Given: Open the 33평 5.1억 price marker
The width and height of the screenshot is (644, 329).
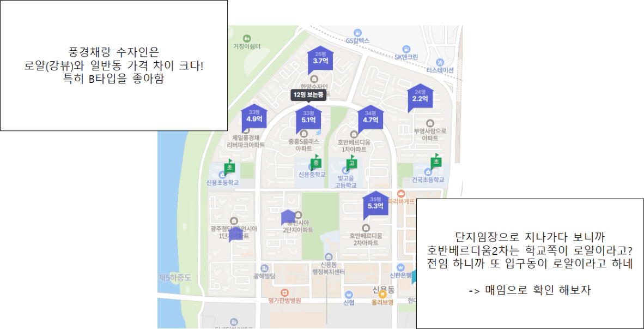Looking at the screenshot, I should (308, 118).
